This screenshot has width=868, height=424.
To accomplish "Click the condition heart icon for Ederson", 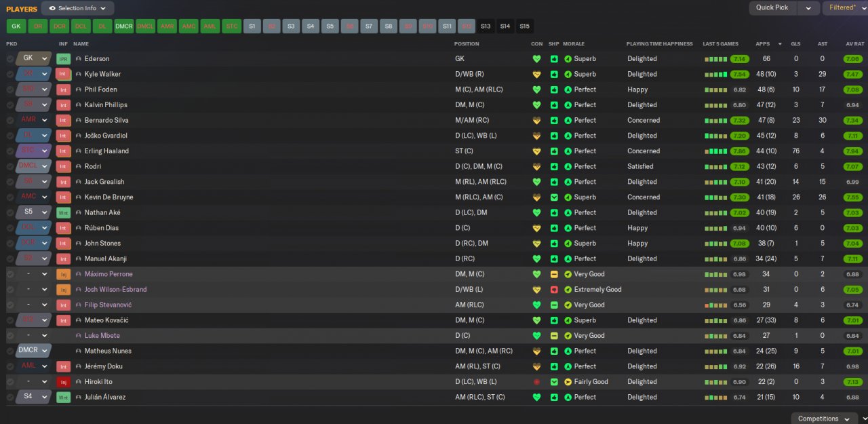I will pos(536,59).
